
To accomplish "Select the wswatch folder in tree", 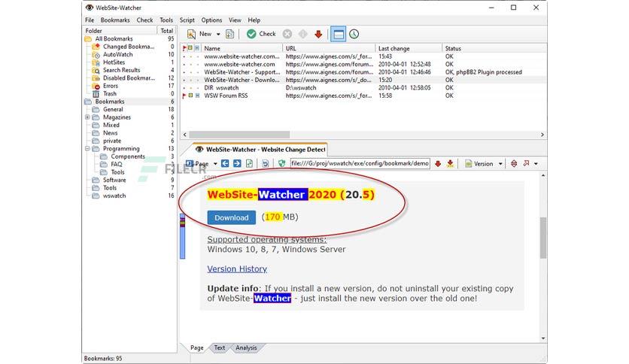I will 114,196.
